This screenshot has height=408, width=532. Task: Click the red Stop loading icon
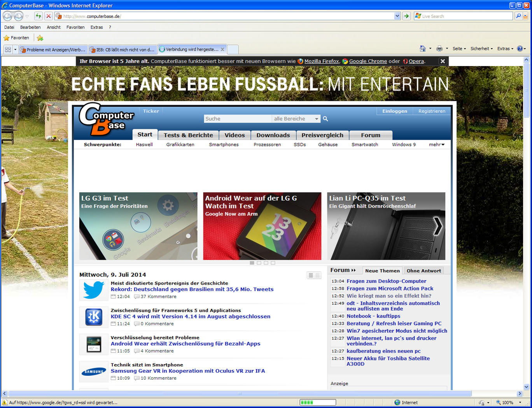pos(48,16)
